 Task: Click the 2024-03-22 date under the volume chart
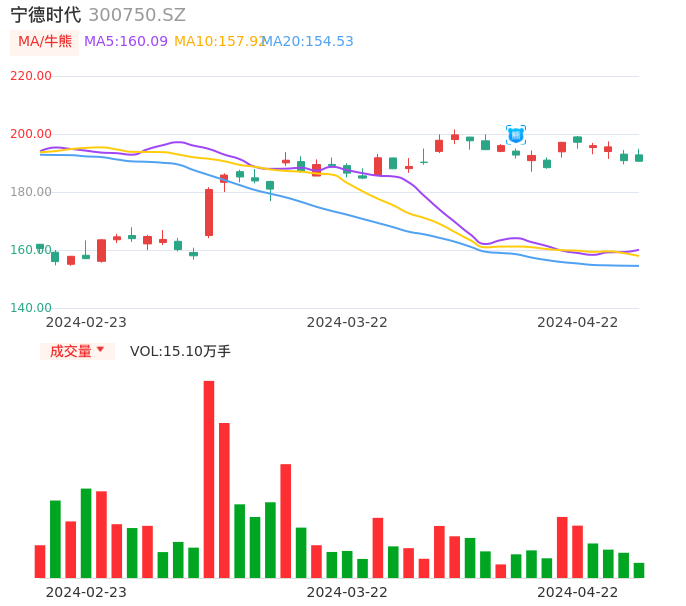(x=347, y=592)
